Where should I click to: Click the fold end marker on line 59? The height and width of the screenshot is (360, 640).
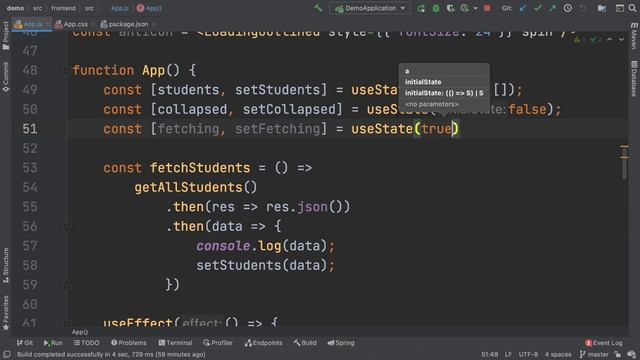(67, 285)
